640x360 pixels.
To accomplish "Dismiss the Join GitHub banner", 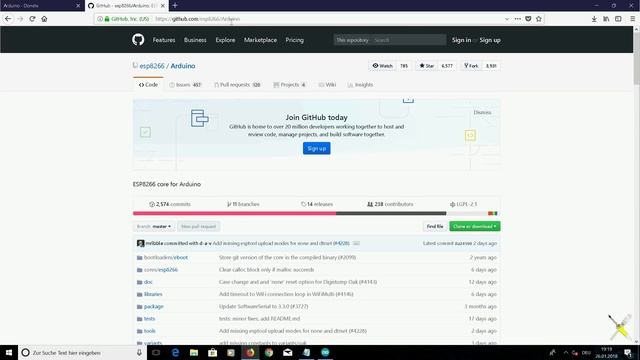I will tap(482, 112).
